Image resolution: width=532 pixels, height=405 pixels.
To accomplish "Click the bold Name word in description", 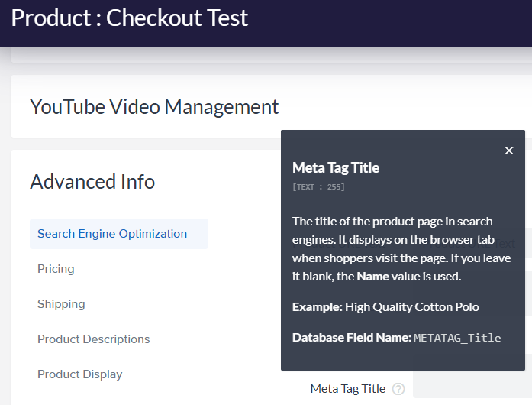I will coord(372,277).
